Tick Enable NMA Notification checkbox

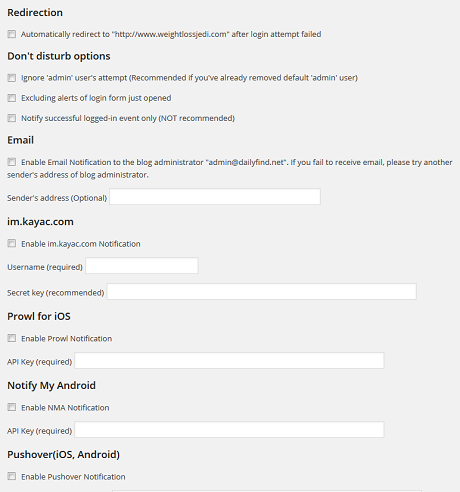click(12, 407)
